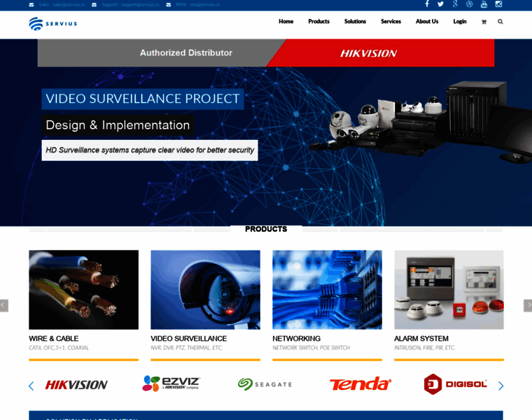Select the EZVIZ brand logo
Screen dimensions: 532x420
click(x=171, y=384)
